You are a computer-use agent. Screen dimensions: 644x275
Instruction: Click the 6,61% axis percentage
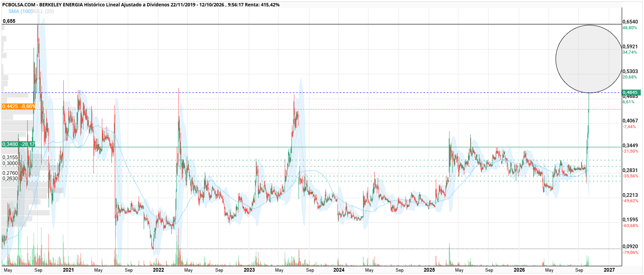628,102
